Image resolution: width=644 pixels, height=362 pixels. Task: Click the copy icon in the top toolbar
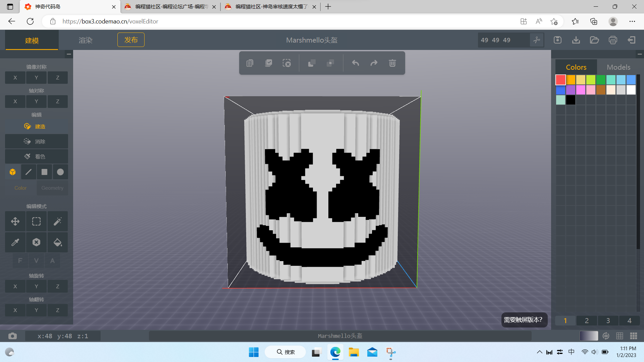pos(250,63)
